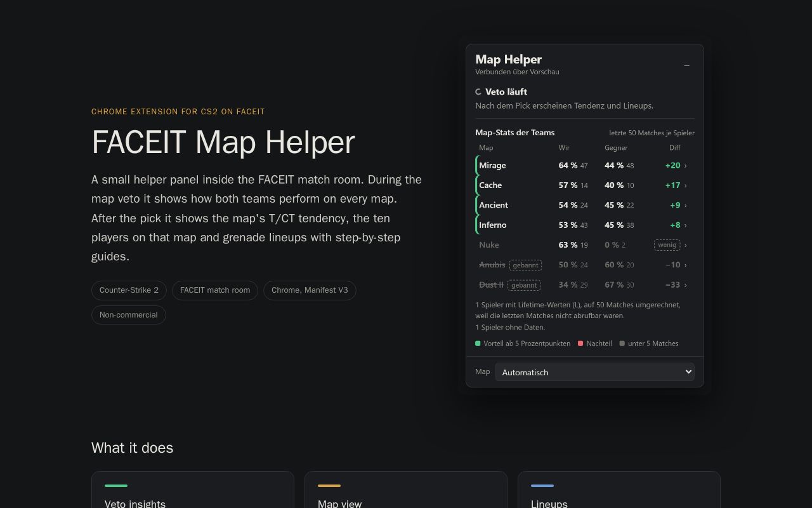
Task: Click the FACEIT Map Helper page heading
Action: (x=223, y=142)
